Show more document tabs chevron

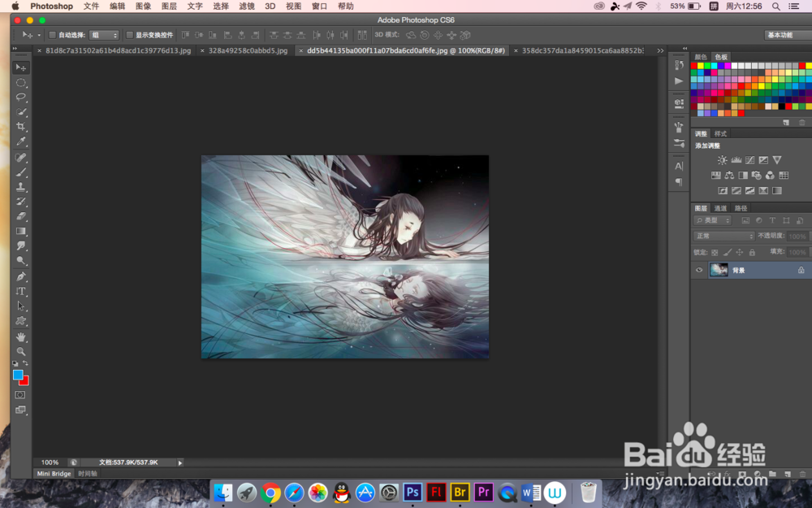point(660,50)
